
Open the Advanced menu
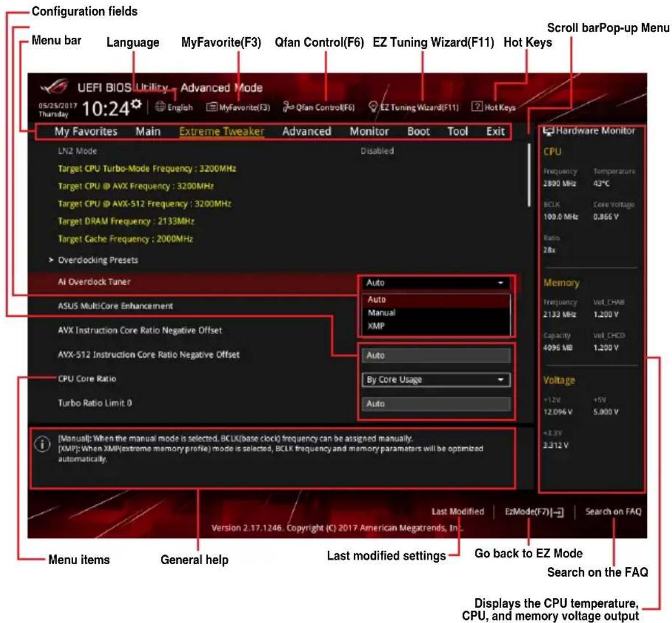(x=307, y=131)
